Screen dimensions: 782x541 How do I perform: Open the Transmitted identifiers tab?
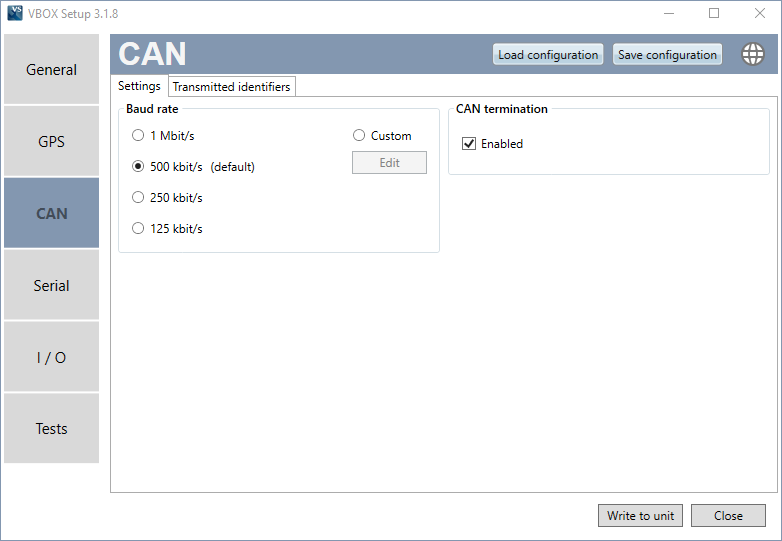pos(231,87)
